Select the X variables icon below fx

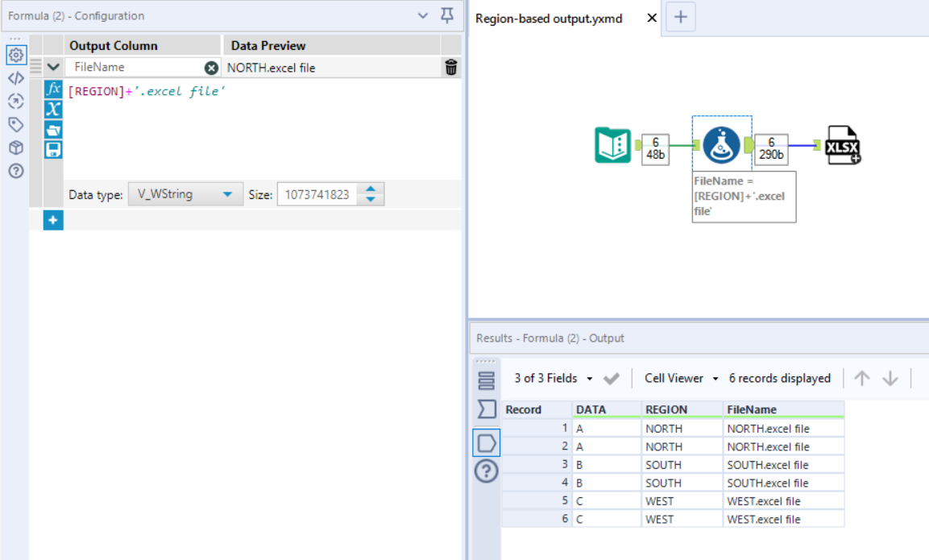click(x=52, y=110)
